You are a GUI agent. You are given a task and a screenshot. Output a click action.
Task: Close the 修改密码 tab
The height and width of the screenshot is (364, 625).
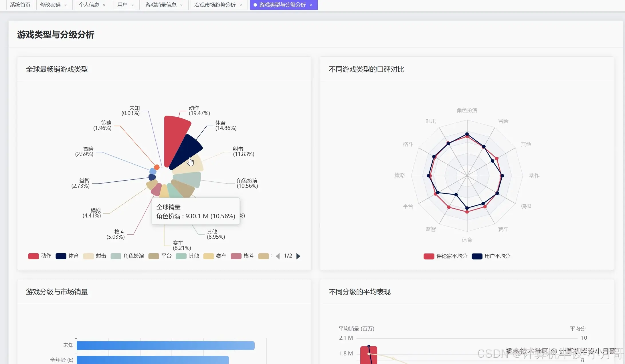coord(66,5)
